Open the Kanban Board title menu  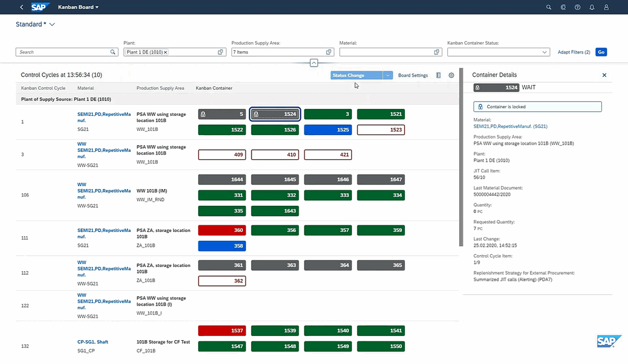coord(78,7)
